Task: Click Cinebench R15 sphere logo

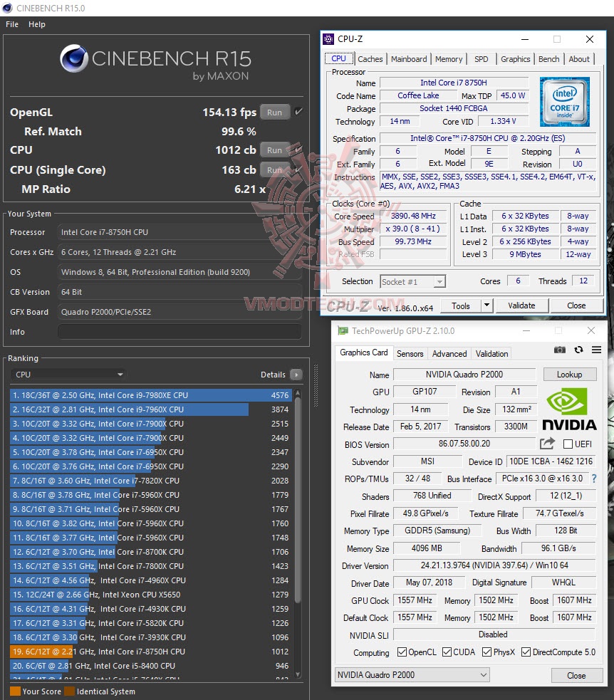Action: (x=73, y=58)
